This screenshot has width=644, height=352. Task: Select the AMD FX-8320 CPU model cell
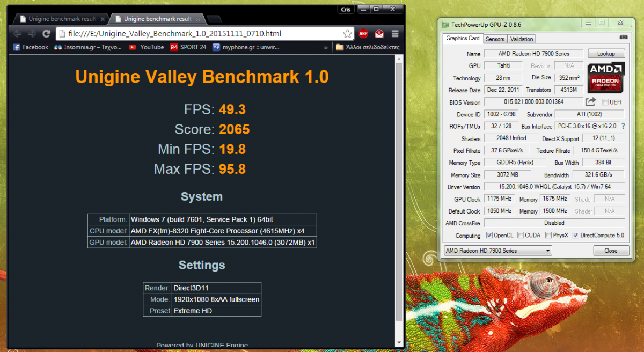pos(223,231)
